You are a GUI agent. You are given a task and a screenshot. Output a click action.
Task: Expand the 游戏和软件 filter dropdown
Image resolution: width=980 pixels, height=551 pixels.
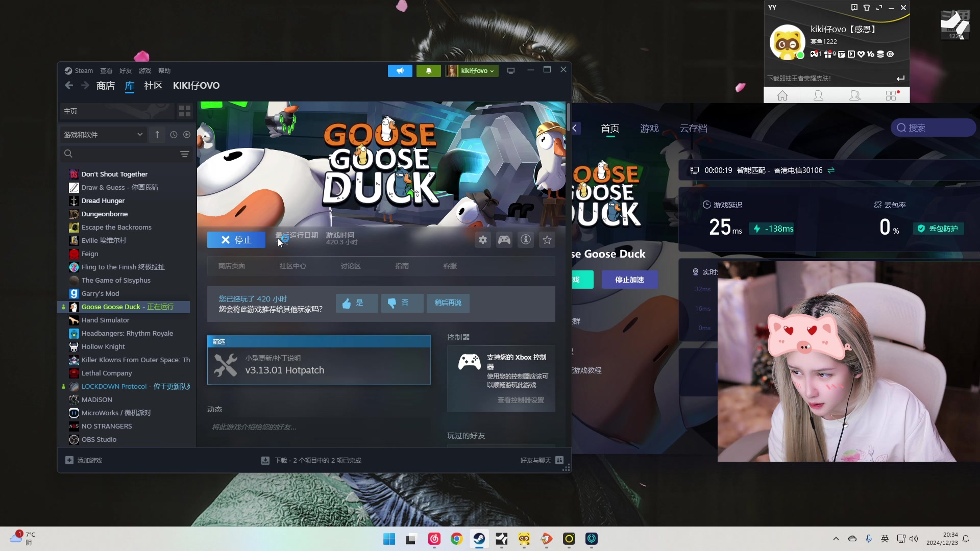click(x=103, y=135)
